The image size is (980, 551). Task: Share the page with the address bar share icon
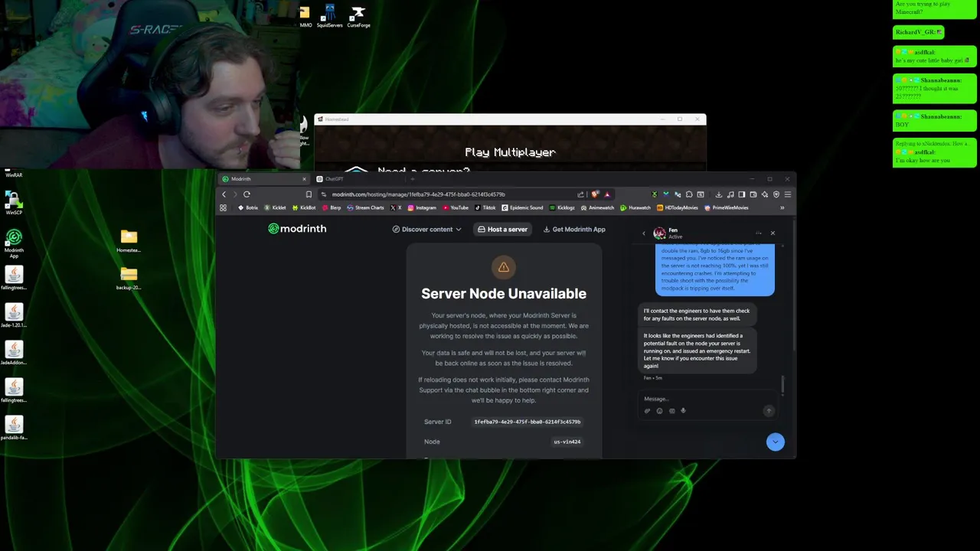(581, 194)
